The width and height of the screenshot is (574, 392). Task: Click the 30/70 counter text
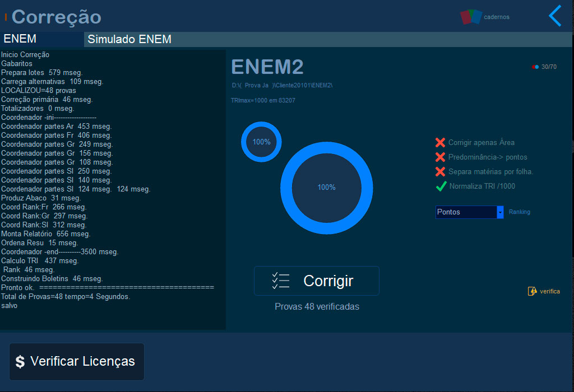pyautogui.click(x=549, y=67)
